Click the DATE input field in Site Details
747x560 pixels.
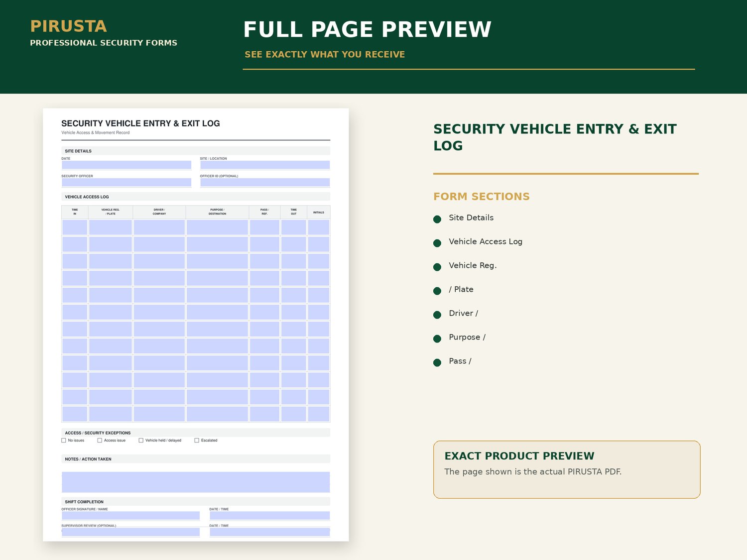click(126, 165)
